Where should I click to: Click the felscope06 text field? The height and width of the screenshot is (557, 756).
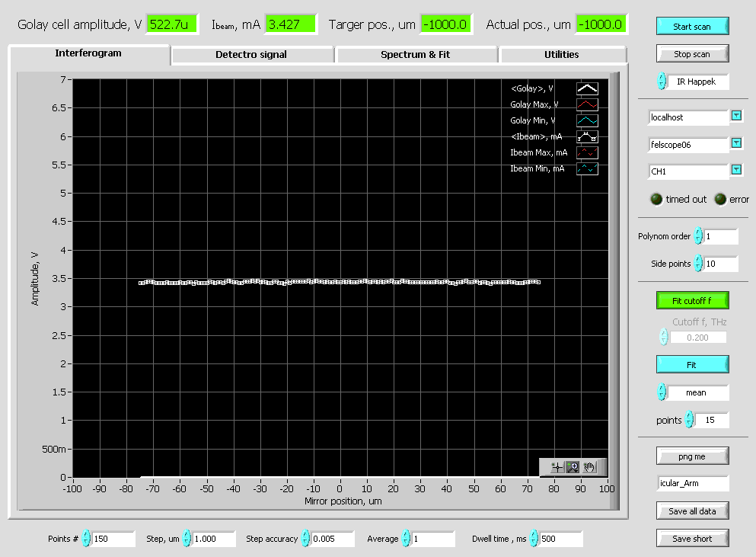point(688,145)
